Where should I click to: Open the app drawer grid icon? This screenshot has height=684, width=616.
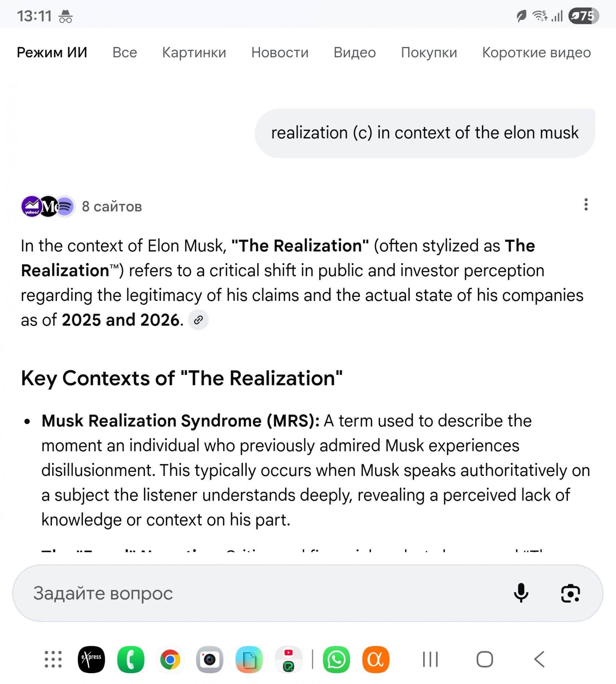tap(53, 659)
